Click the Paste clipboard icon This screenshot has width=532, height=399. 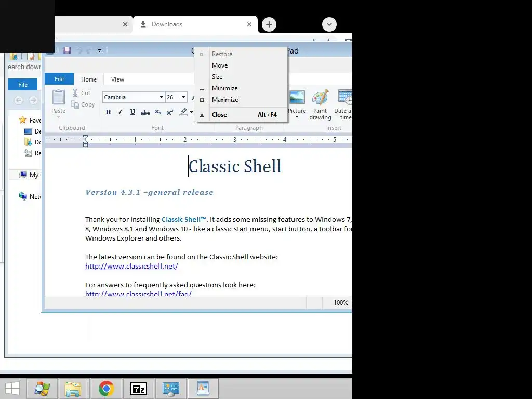58,98
